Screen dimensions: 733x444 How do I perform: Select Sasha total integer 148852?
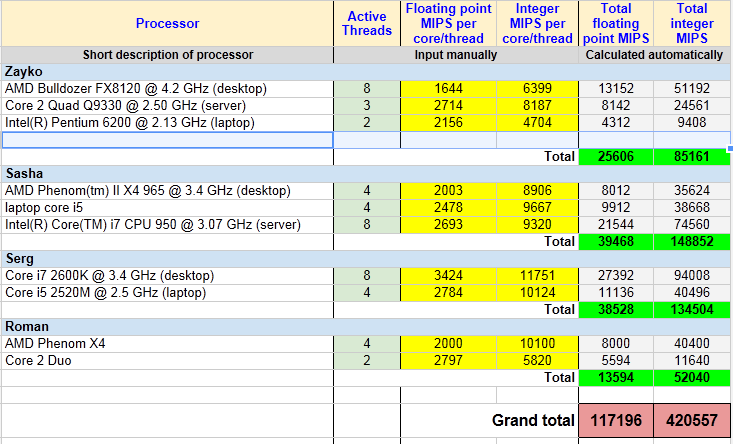coord(692,242)
